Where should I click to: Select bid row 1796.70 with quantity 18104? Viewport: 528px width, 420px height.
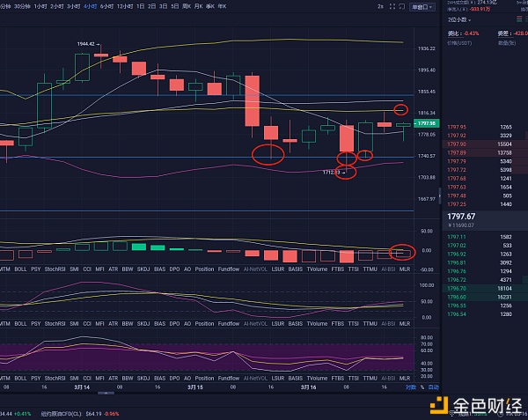click(x=485, y=289)
